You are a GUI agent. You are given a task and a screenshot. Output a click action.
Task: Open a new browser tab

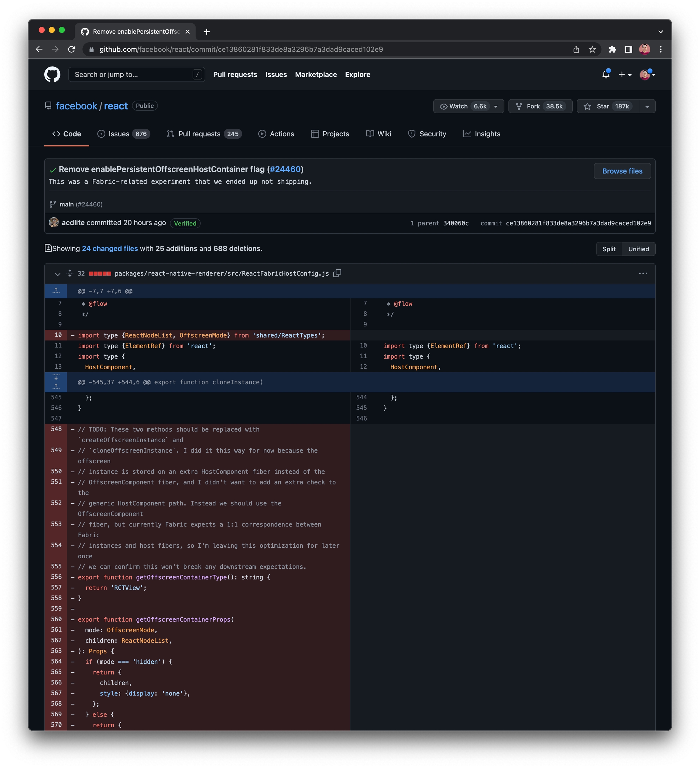(x=207, y=32)
